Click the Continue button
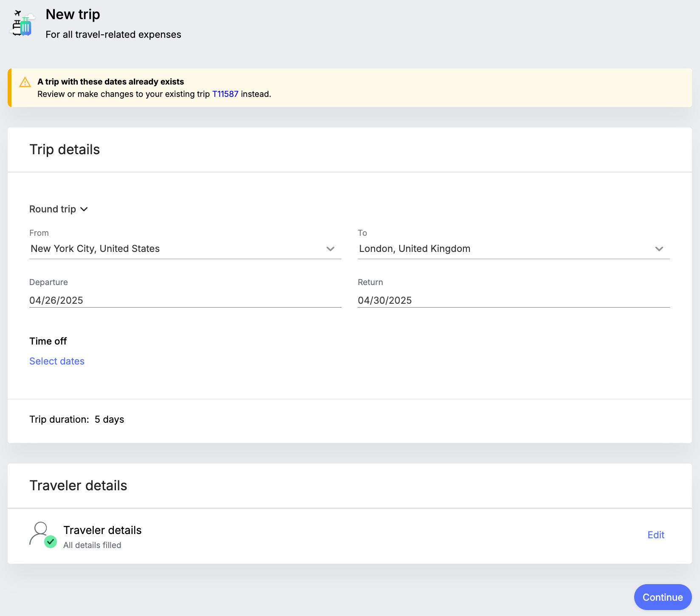 click(663, 597)
